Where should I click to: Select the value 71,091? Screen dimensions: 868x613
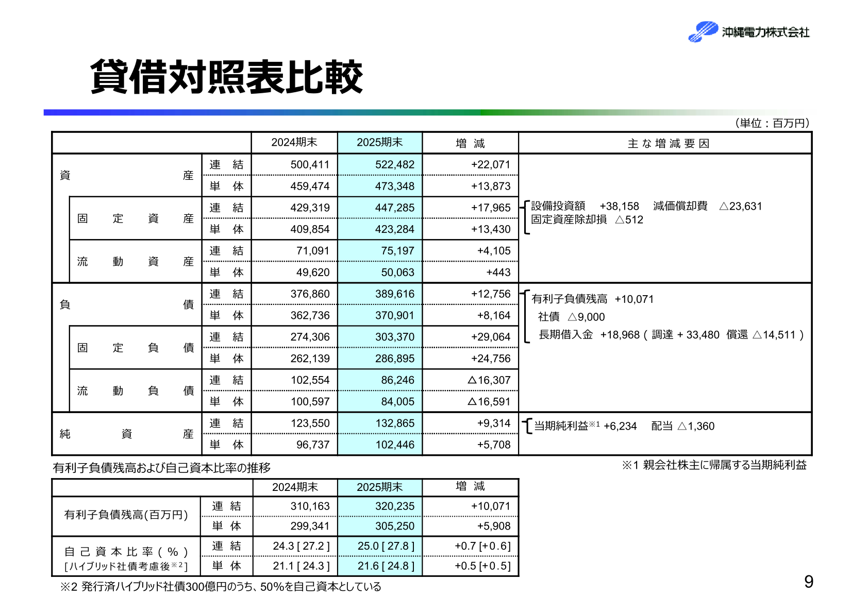click(x=313, y=251)
